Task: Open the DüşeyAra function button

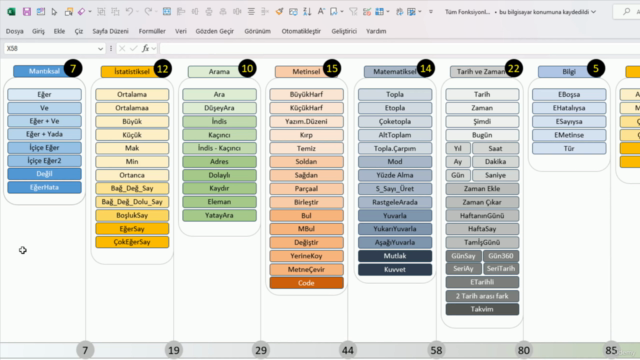Action: click(220, 108)
